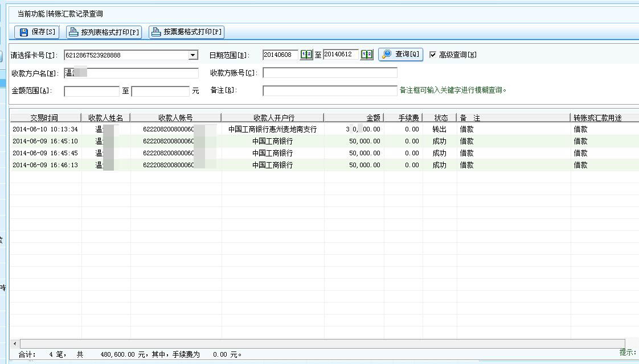Click the remarks keyword input field

point(330,90)
